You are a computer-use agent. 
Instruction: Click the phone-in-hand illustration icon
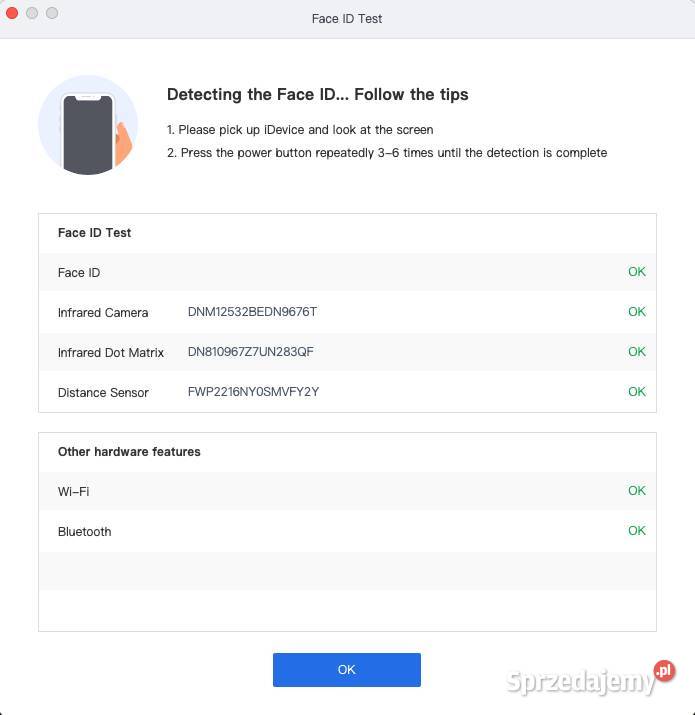coord(88,126)
